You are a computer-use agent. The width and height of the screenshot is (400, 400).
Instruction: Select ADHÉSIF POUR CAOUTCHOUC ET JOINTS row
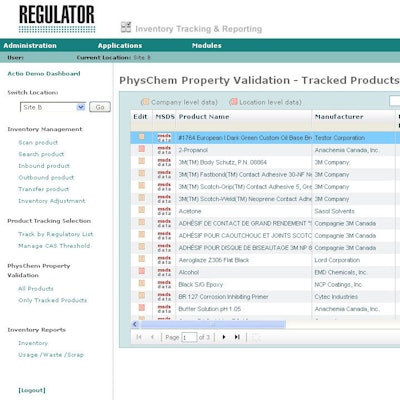click(x=265, y=235)
